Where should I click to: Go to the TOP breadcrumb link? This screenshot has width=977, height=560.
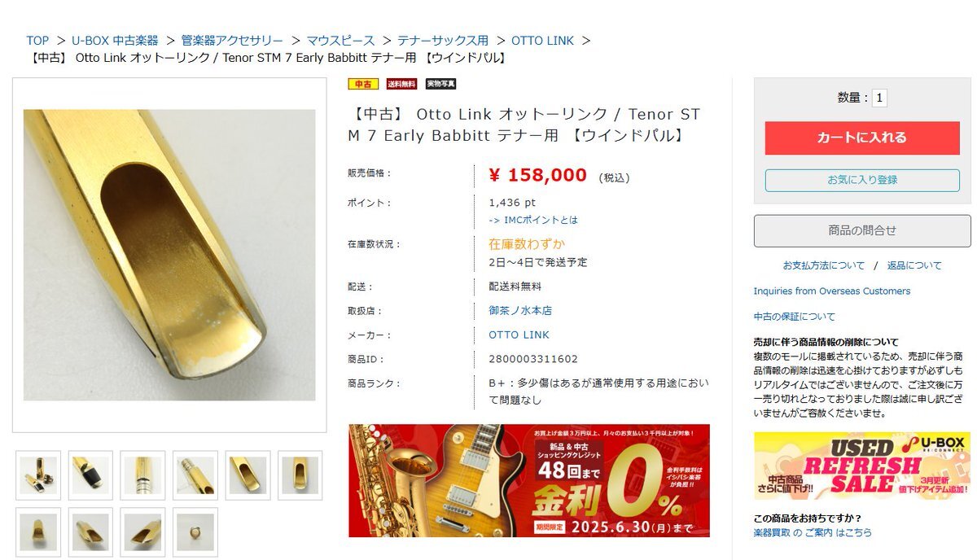(x=37, y=40)
